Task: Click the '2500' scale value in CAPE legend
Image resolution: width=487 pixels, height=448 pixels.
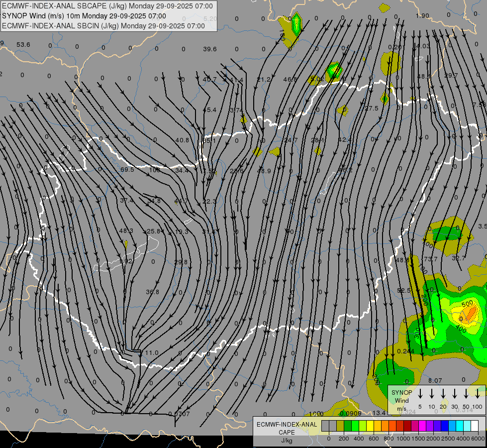Action: (448, 439)
